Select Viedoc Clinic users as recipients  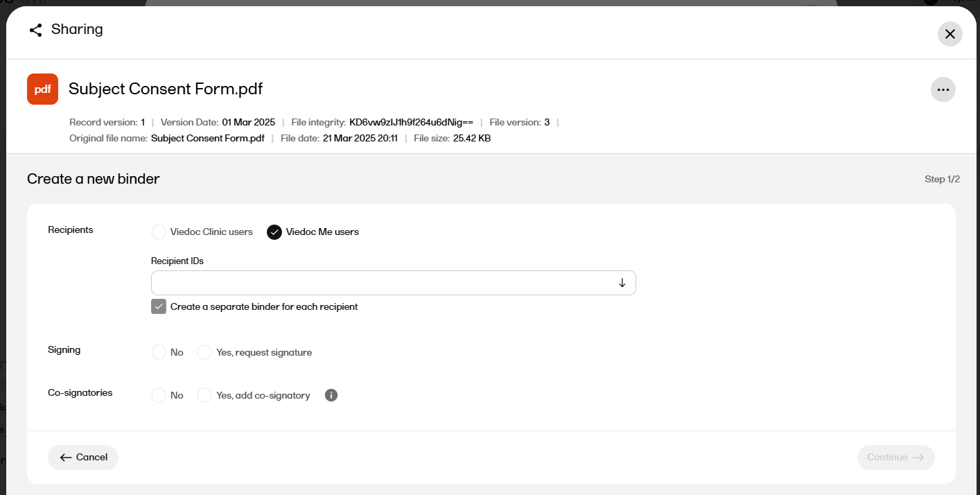click(159, 232)
